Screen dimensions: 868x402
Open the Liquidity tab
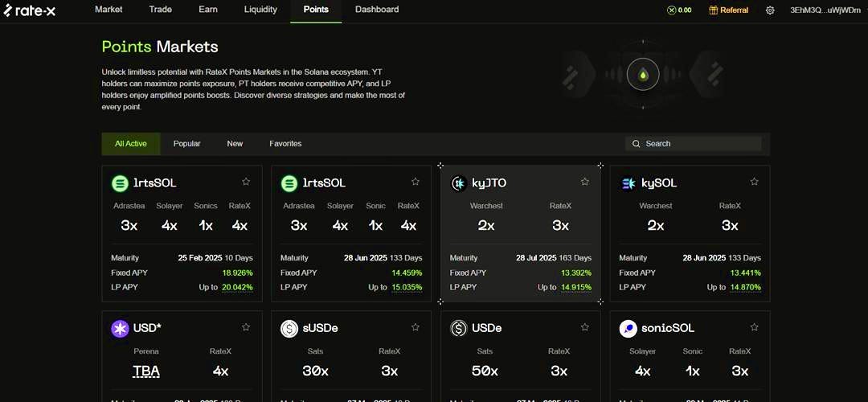coord(260,10)
